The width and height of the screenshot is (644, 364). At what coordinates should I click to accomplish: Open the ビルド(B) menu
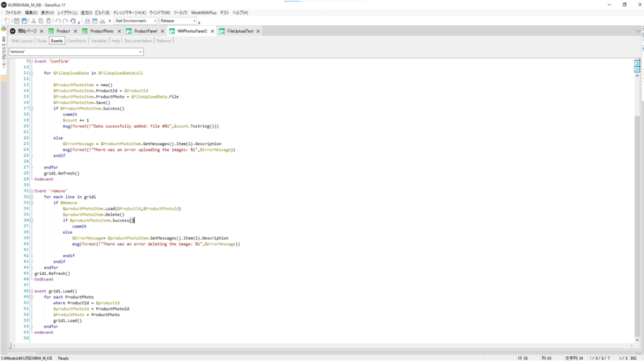click(x=103, y=13)
